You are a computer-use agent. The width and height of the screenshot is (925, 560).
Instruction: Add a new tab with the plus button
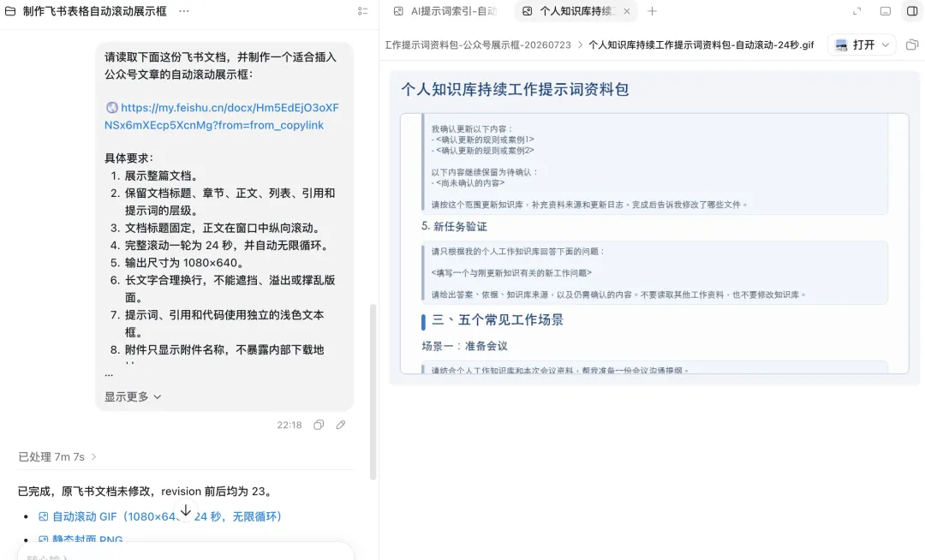[652, 11]
